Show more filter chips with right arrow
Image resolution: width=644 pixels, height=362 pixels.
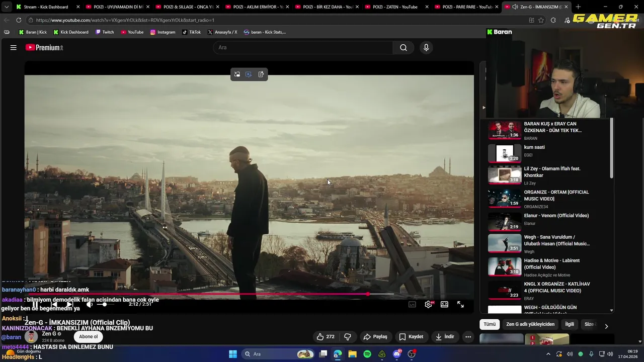(x=606, y=326)
